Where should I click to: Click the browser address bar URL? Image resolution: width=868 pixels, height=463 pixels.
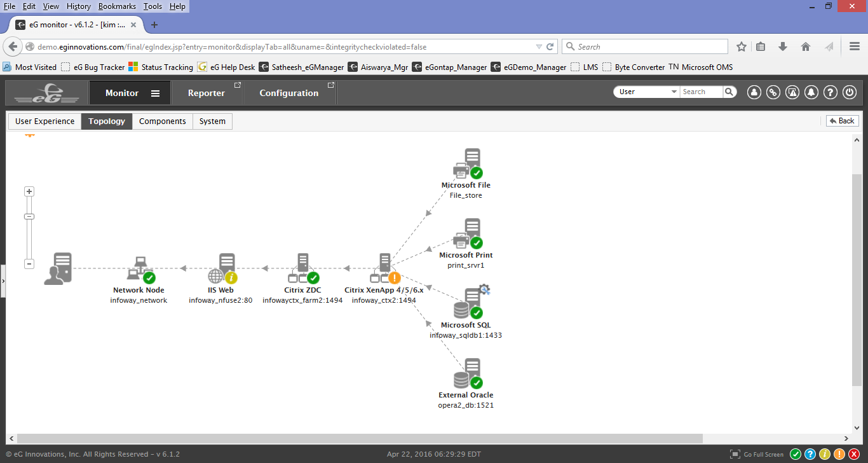pos(232,46)
